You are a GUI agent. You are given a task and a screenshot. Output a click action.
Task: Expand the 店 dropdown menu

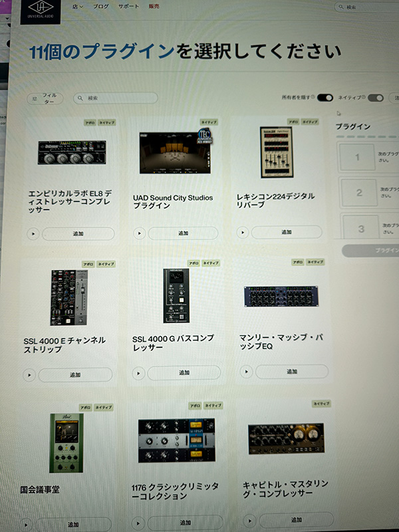77,7
